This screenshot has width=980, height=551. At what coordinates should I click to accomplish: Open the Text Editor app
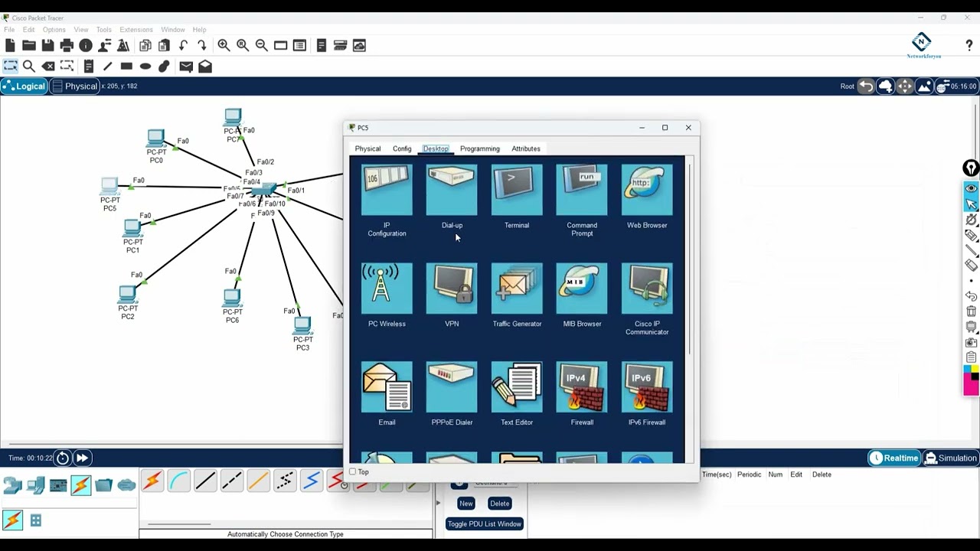(x=517, y=394)
